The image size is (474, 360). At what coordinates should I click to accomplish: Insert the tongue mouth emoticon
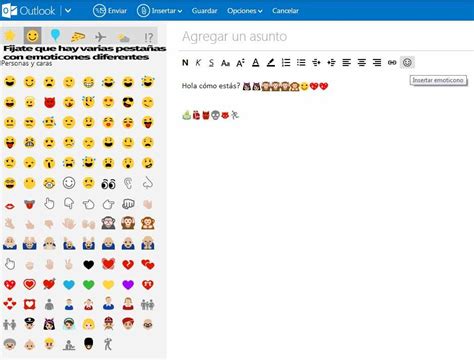click(29, 204)
